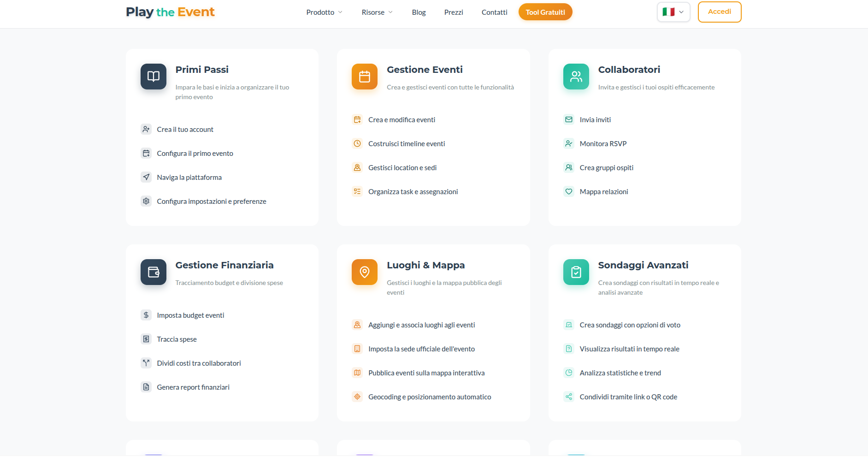Open the Blog menu item
868x457 pixels.
pyautogui.click(x=419, y=12)
